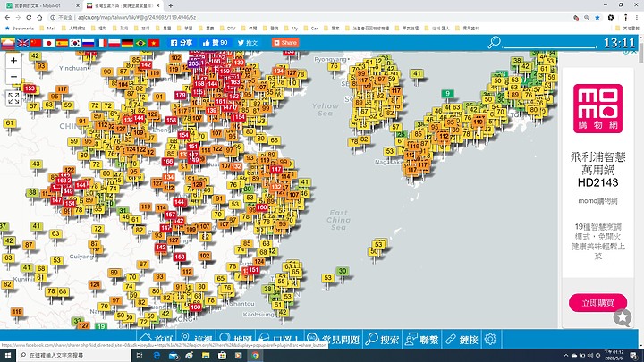Image resolution: width=644 pixels, height=362 pixels.
Task: Open settings gear in bottom navigation
Action: [490, 340]
